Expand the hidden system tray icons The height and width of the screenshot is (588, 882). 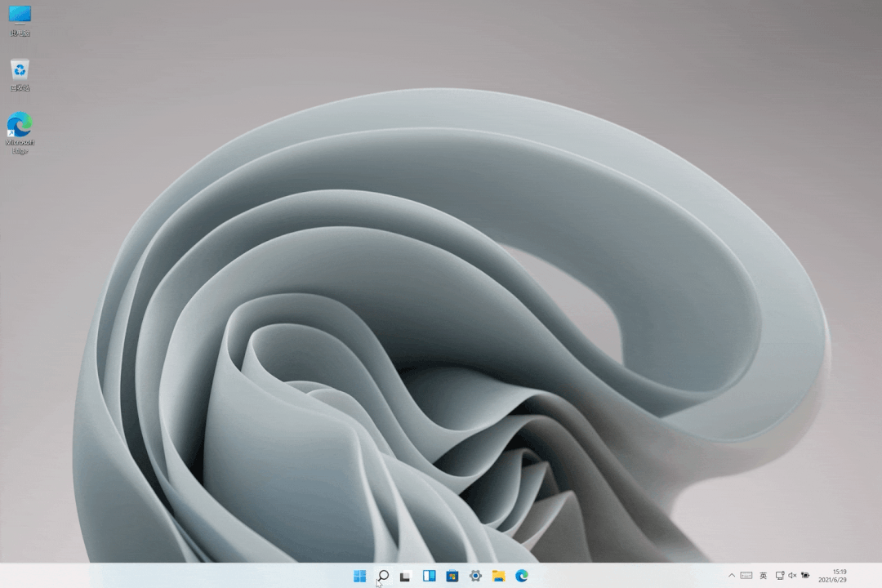732,576
